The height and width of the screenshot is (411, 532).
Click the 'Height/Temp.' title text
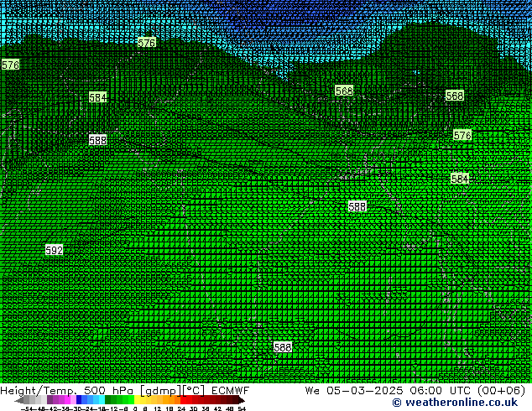(39, 391)
